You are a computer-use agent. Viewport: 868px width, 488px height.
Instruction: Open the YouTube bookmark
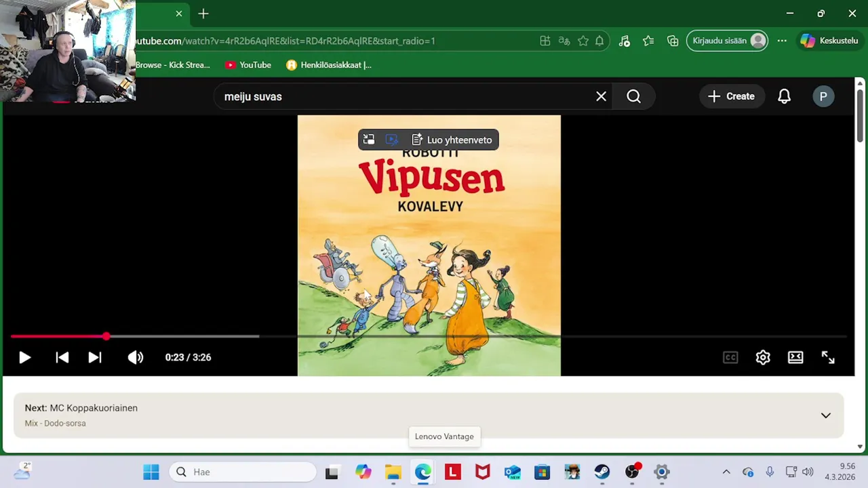pos(248,65)
